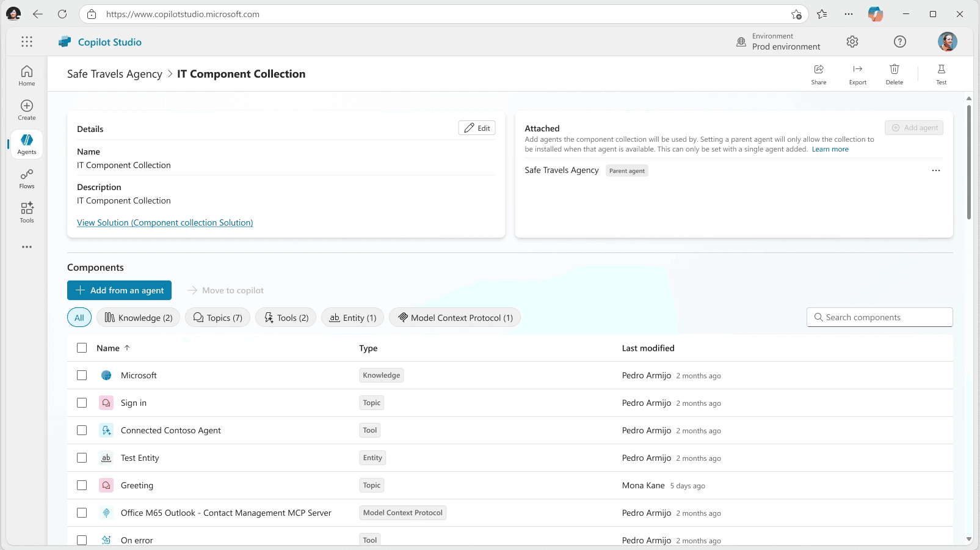
Task: Open the Learn more link
Action: (x=830, y=149)
